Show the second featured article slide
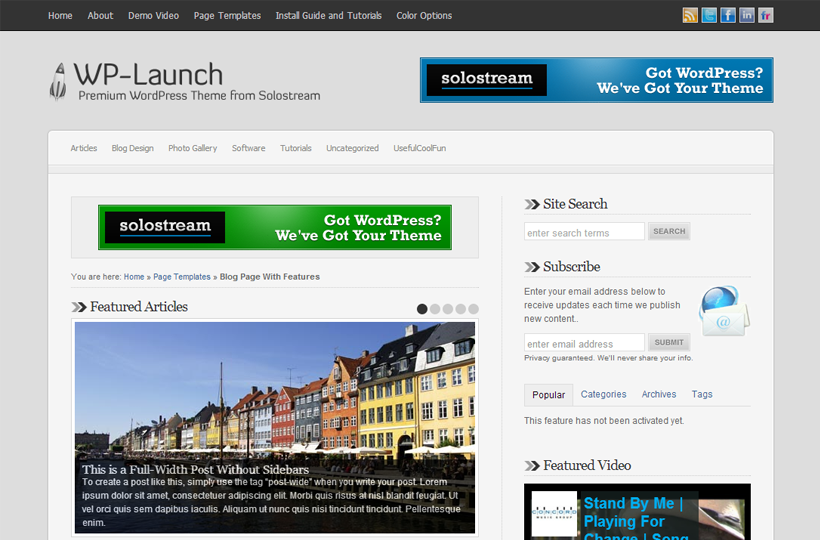 tap(435, 309)
